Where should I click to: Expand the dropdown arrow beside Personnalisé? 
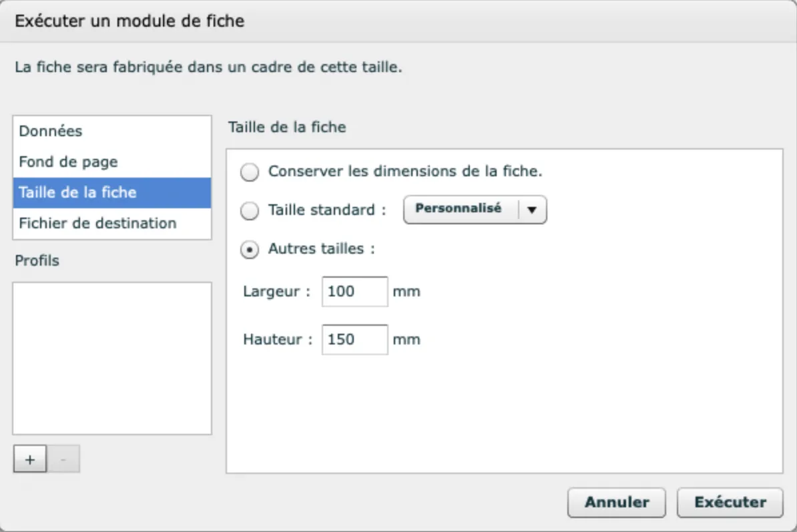coord(532,210)
